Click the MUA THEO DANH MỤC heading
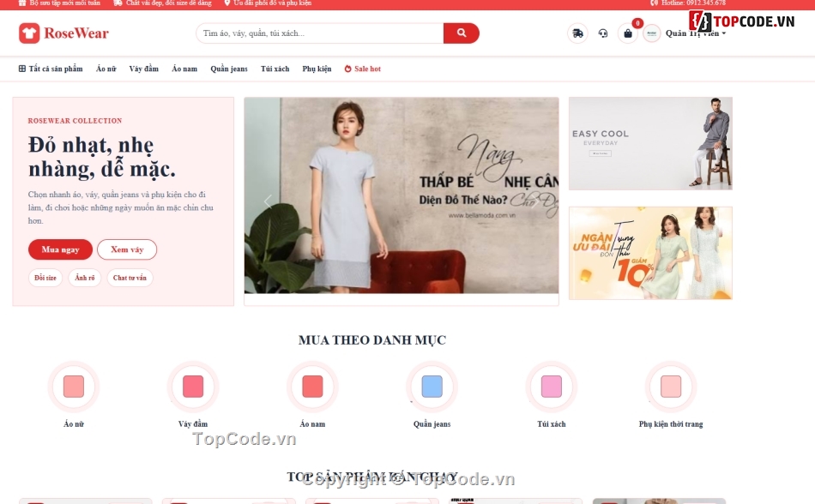 [x=372, y=340]
